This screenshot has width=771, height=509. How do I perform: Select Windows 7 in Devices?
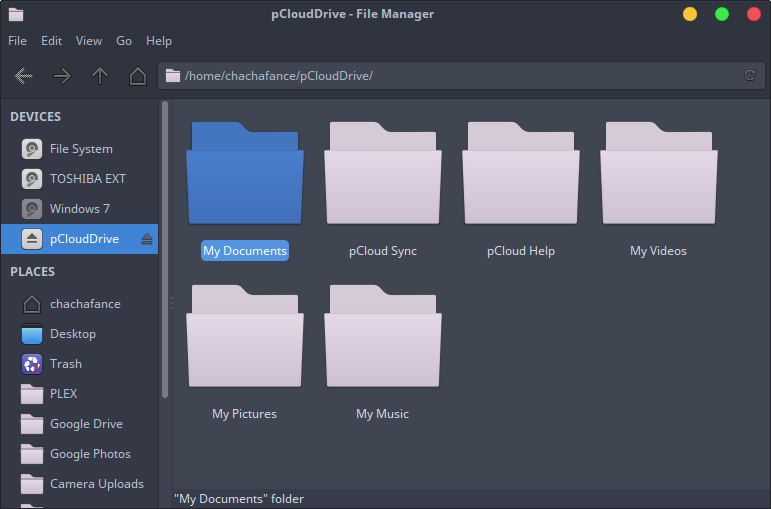[x=80, y=209]
